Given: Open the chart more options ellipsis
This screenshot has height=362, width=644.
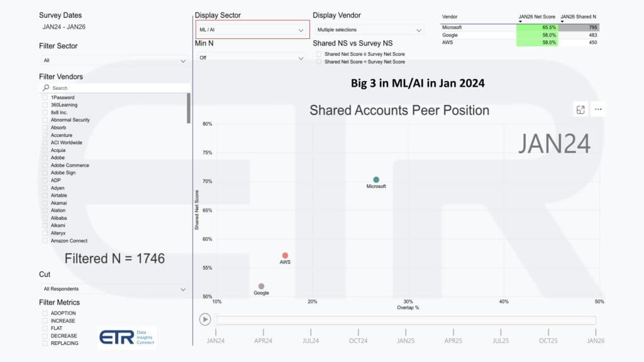Looking at the screenshot, I should pos(598,109).
